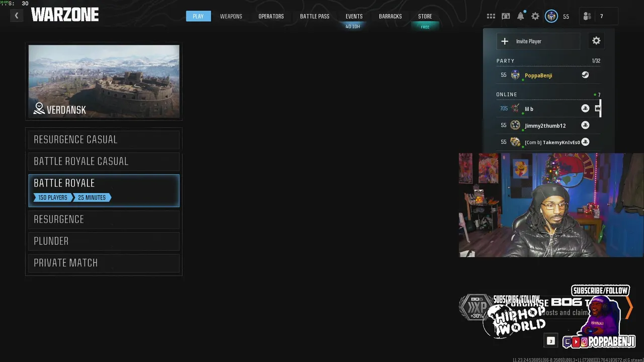Open the PLAY tab

pos(198,16)
